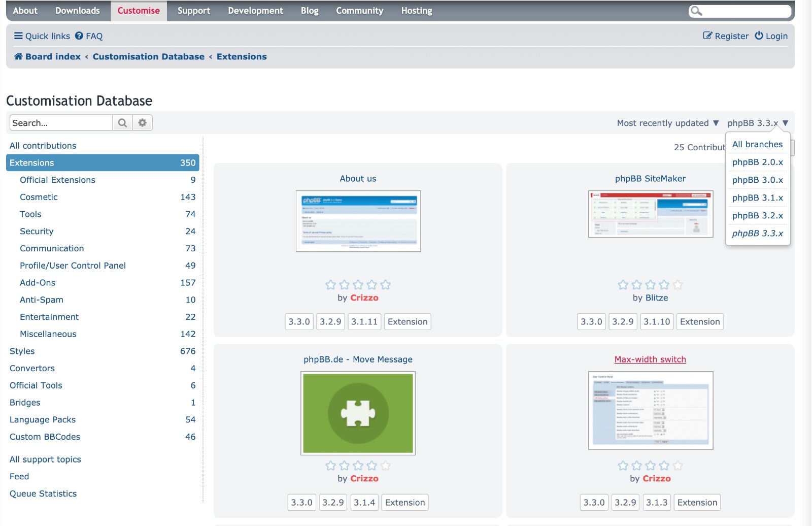Select phpBB 3.2.x from branch list
812x526 pixels.
pos(757,215)
